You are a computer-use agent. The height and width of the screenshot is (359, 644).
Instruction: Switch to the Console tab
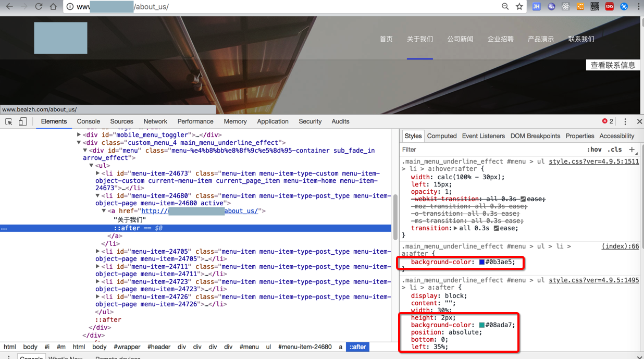pyautogui.click(x=89, y=121)
